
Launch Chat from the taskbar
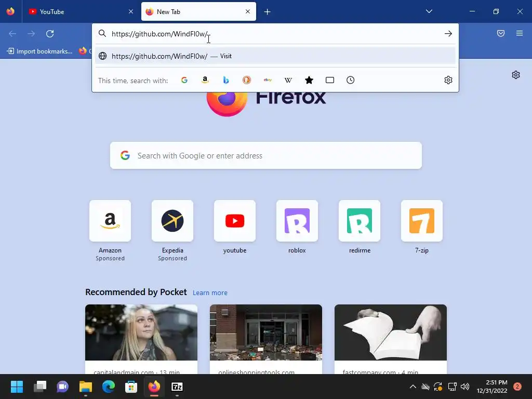[62, 387]
